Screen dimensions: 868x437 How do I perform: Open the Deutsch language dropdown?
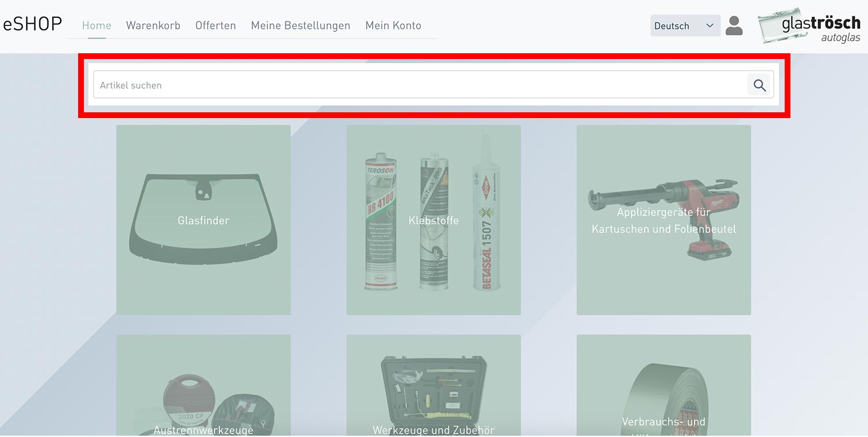(x=685, y=25)
